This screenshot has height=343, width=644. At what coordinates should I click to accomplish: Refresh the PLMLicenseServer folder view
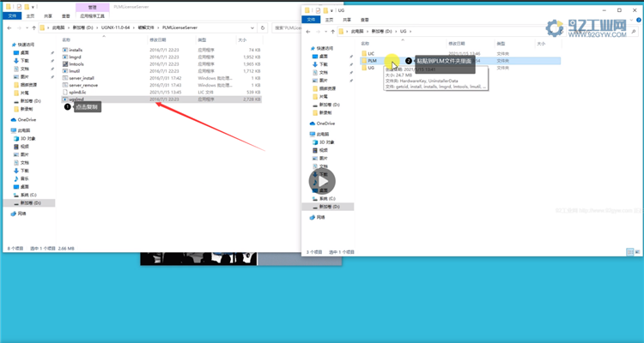(x=263, y=28)
